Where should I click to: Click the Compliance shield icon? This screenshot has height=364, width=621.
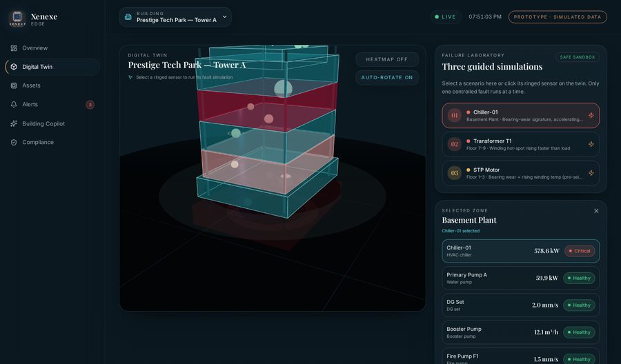pyautogui.click(x=14, y=143)
